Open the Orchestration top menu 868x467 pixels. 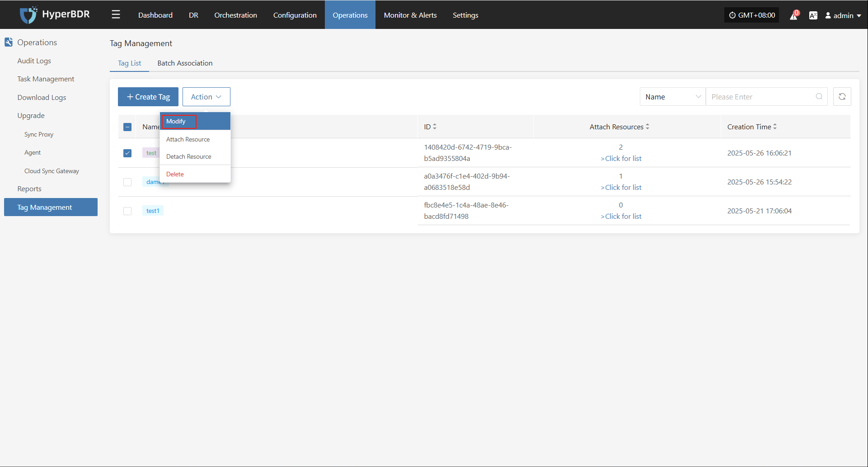click(235, 15)
